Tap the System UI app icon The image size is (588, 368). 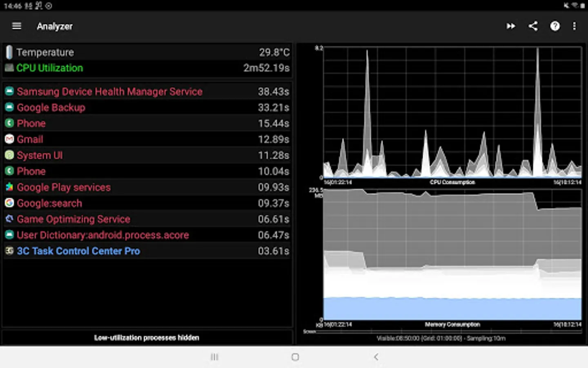pyautogui.click(x=9, y=155)
